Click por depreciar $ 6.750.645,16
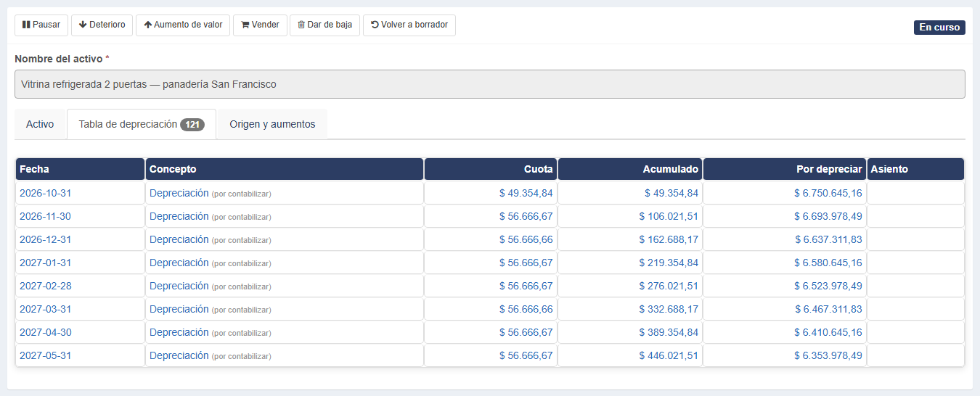This screenshot has width=980, height=396. pos(828,193)
